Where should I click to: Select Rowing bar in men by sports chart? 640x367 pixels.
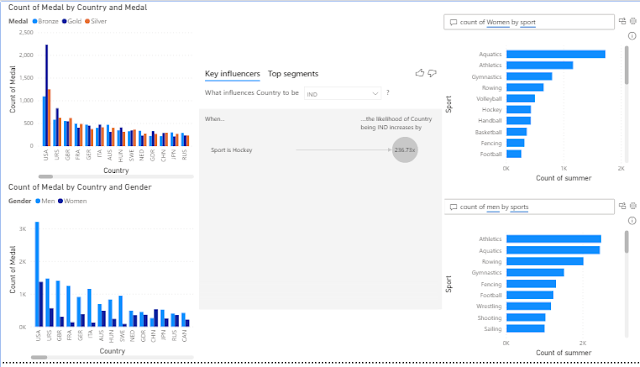pyautogui.click(x=545, y=261)
